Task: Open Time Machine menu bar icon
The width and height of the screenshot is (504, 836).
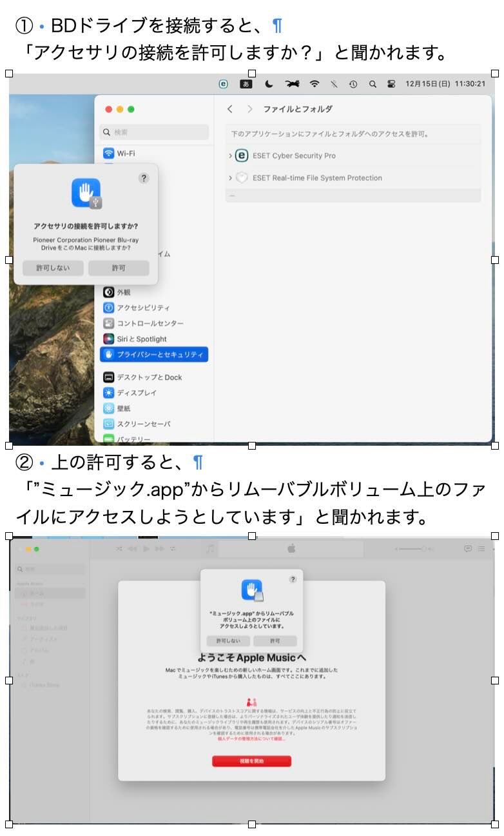Action: pos(353,84)
